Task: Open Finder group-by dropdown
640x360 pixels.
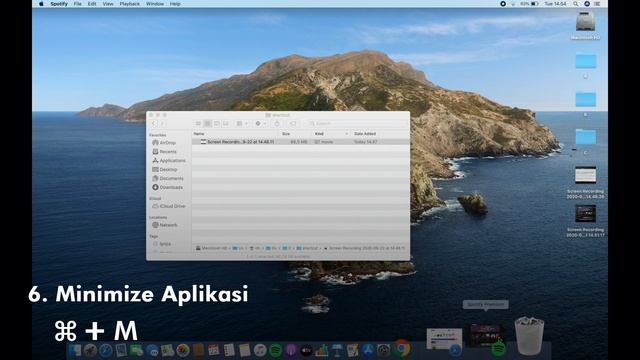Action: click(x=242, y=123)
